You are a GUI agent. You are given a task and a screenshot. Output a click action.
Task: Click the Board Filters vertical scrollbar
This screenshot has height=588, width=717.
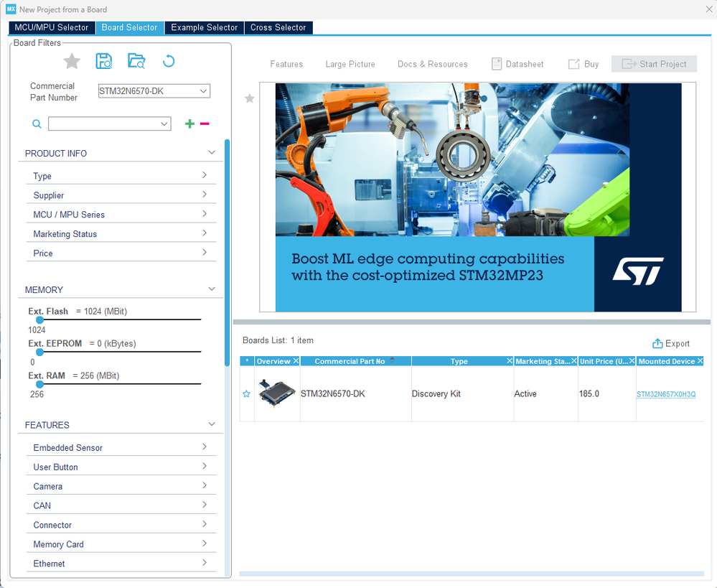(x=228, y=253)
